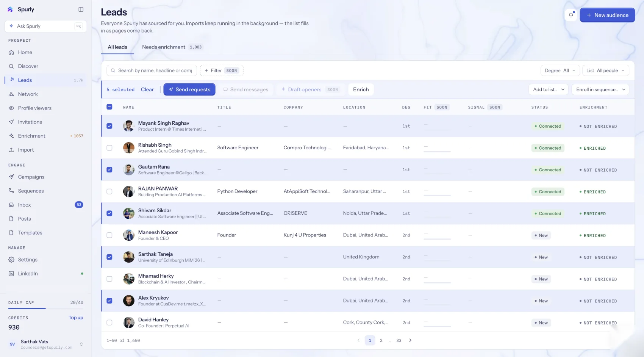
Task: Expand the Add to list dropdown
Action: click(548, 89)
